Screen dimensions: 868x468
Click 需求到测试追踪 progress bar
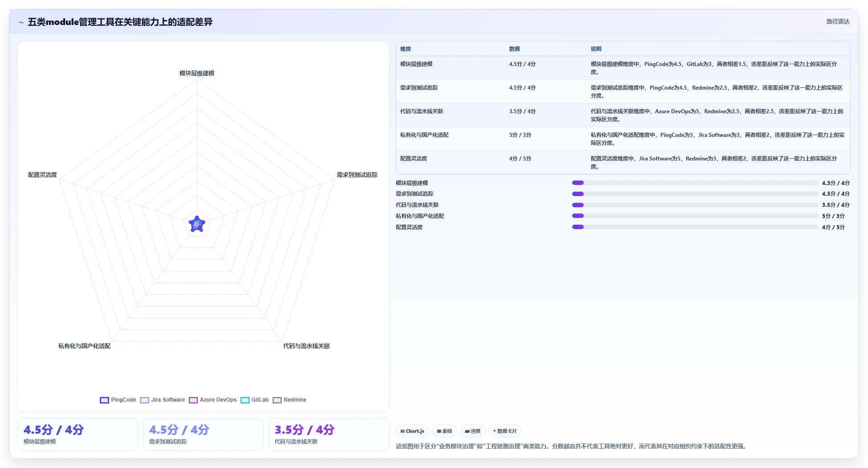[x=695, y=194]
